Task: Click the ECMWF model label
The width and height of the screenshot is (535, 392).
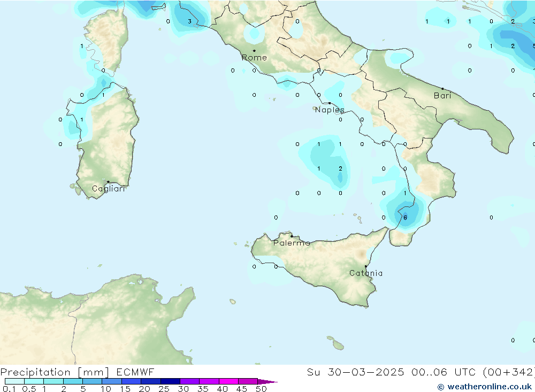Action: pos(135,372)
